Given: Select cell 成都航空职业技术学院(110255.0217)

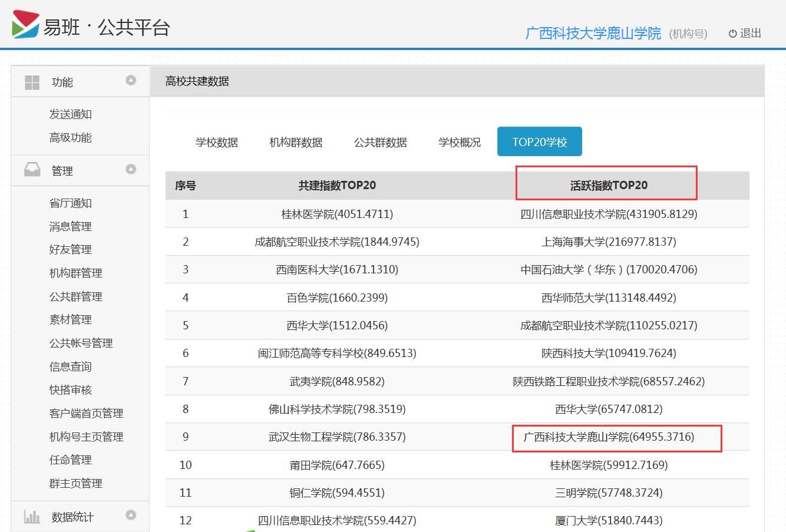Looking at the screenshot, I should coord(609,325).
